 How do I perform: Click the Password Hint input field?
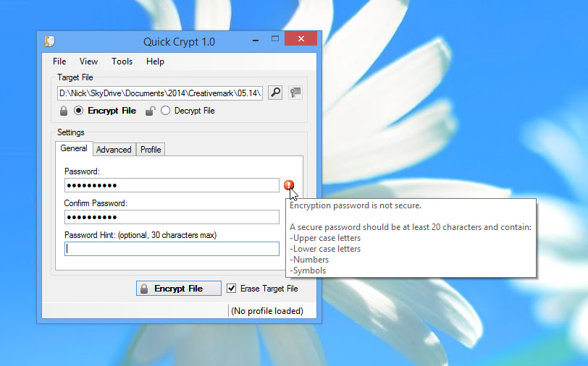pyautogui.click(x=172, y=249)
